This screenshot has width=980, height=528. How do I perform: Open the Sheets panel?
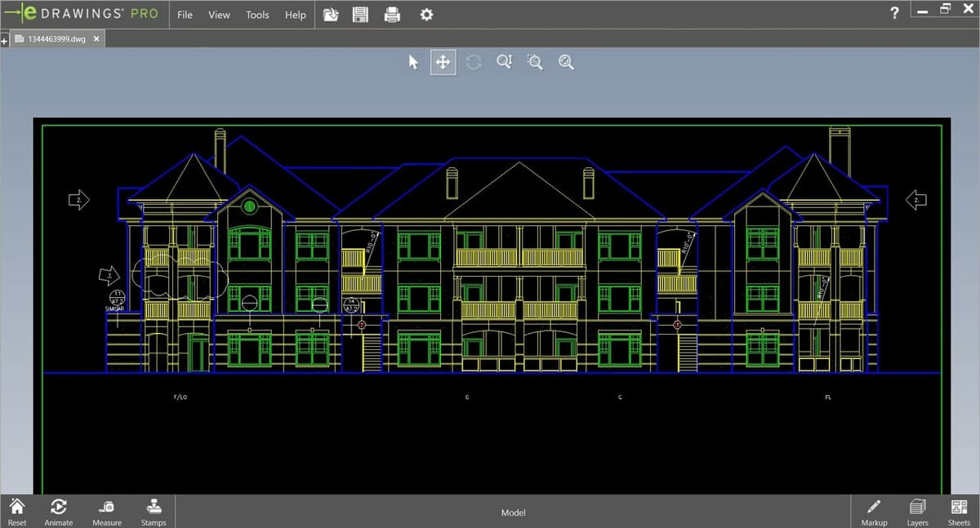[x=959, y=512]
